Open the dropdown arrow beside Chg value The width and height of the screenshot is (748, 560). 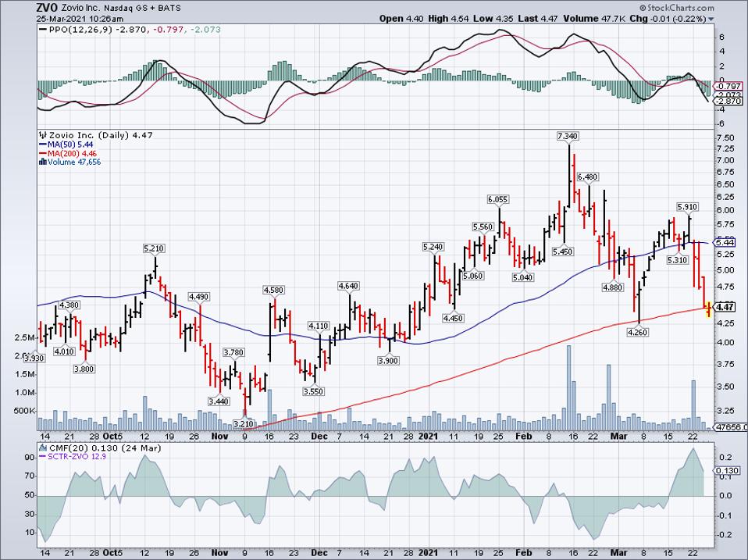pos(711,20)
